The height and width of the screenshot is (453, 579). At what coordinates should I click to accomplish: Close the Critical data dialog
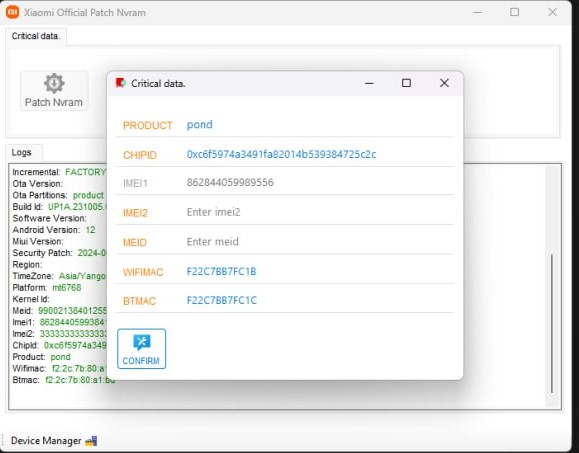444,83
